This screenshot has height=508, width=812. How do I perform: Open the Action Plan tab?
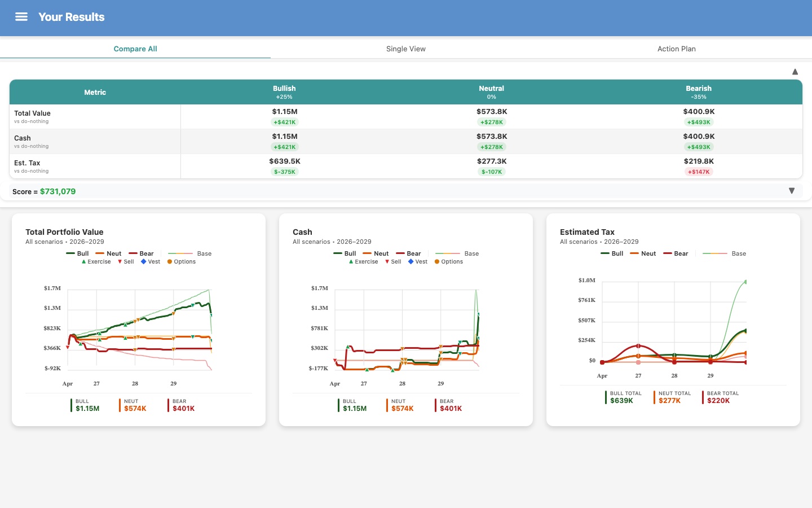click(x=676, y=49)
